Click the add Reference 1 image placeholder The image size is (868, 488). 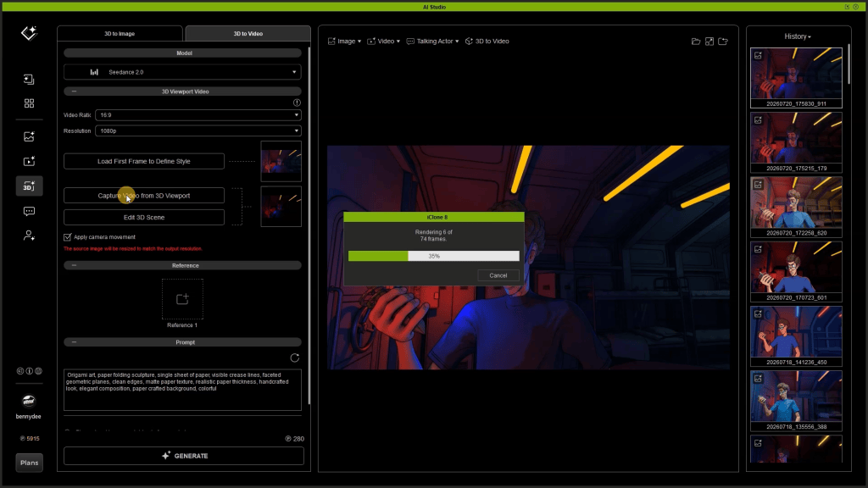point(182,299)
